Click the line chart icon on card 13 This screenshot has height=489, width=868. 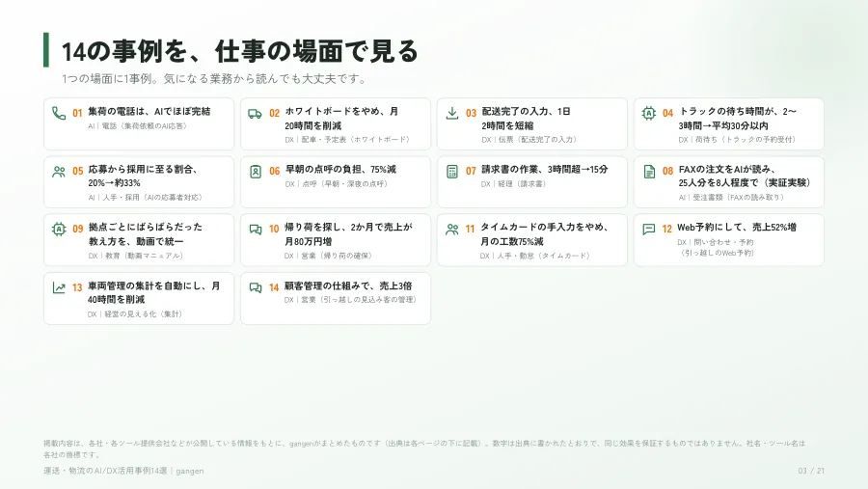coord(59,288)
